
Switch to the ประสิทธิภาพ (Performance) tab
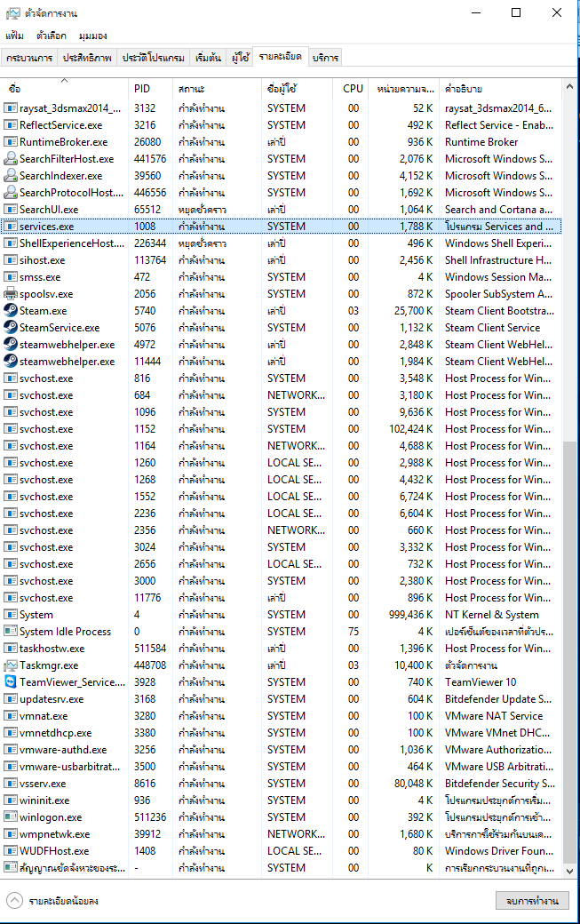click(87, 58)
